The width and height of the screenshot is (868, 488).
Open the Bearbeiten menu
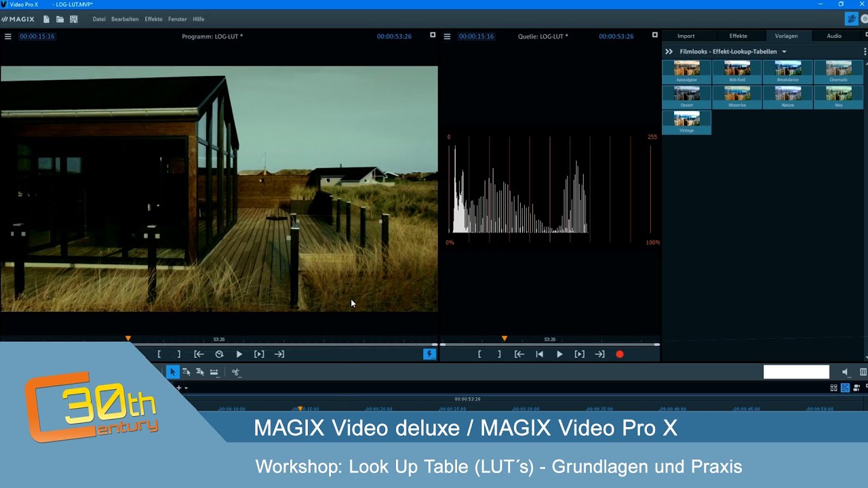click(125, 19)
